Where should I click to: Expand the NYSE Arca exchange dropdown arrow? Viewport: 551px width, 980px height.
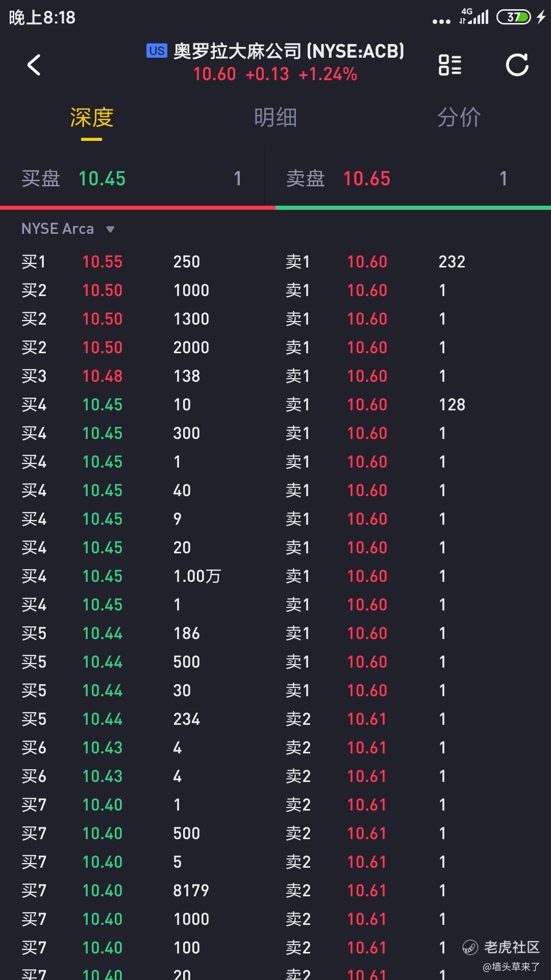point(110,229)
